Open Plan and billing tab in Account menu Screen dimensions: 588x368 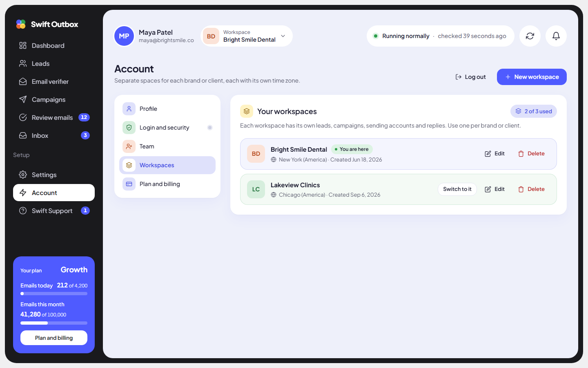point(167,184)
